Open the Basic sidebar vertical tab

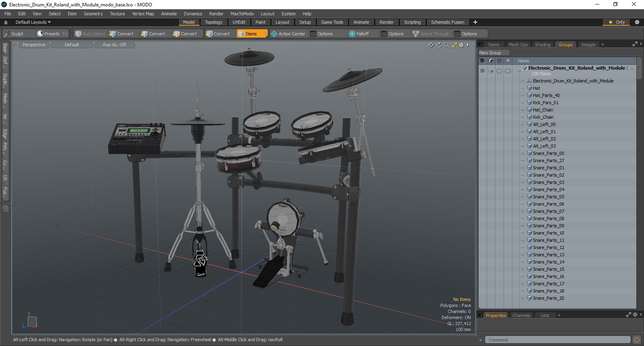5,48
